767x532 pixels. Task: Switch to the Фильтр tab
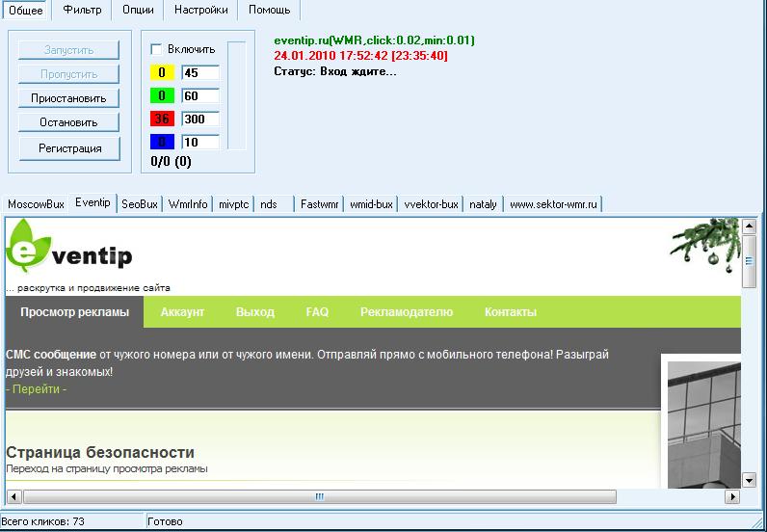pyautogui.click(x=82, y=10)
